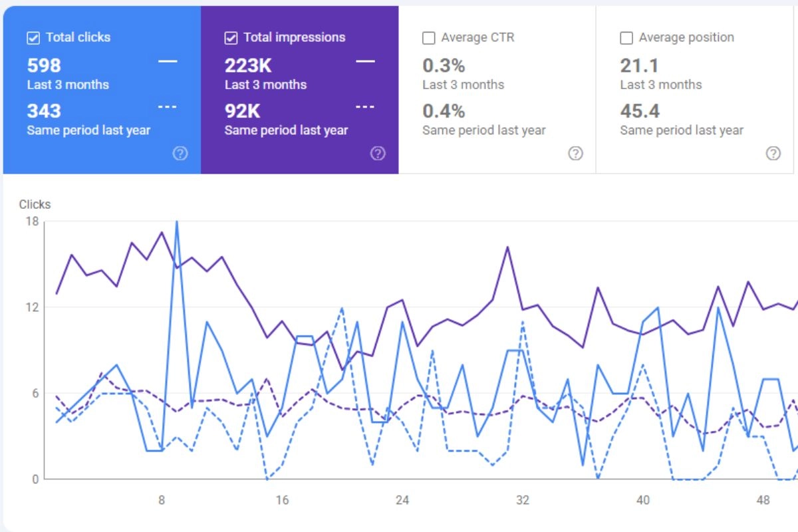This screenshot has height=532, width=798.
Task: Click the 16 label on chart x-axis
Action: point(282,500)
